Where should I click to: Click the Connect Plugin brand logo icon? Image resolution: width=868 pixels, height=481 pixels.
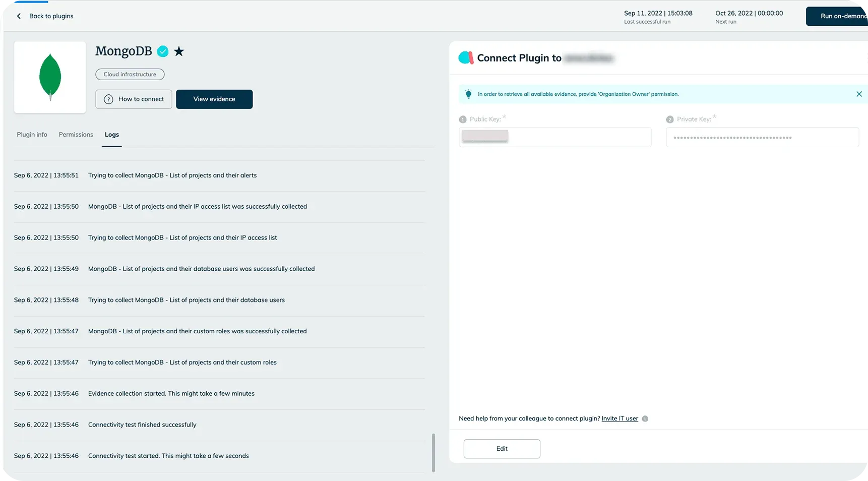pos(466,58)
